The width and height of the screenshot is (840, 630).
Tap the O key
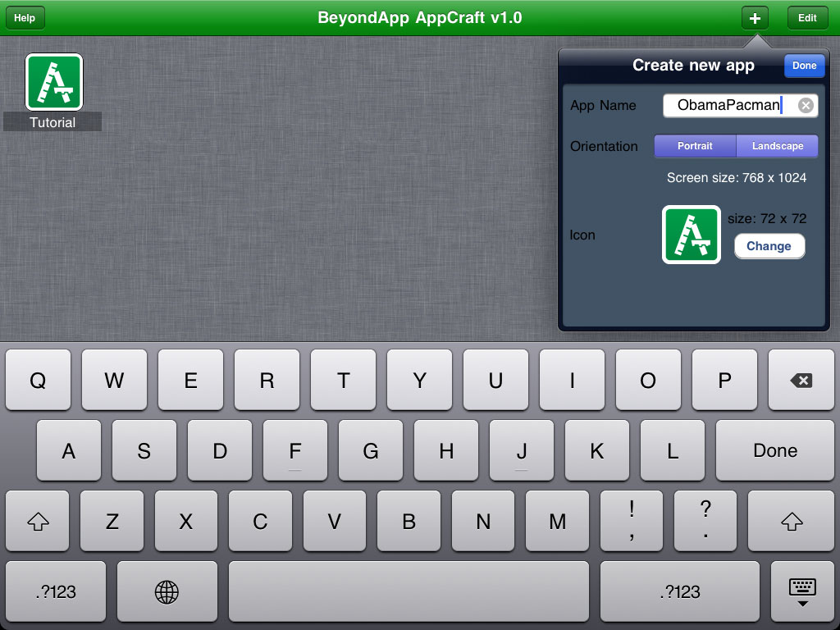click(x=648, y=381)
